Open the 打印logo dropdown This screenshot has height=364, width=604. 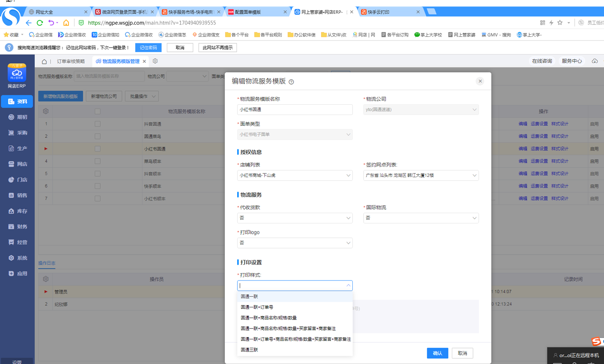pyautogui.click(x=295, y=243)
